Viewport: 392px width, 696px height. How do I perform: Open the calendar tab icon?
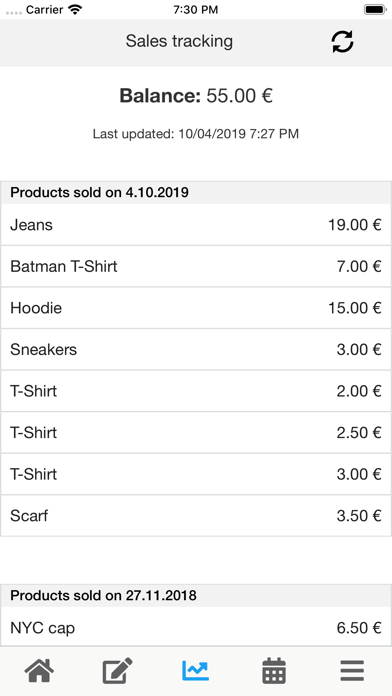coord(274,671)
